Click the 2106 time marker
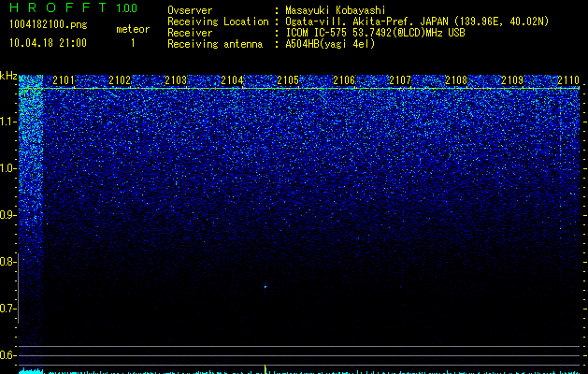The image size is (588, 374). point(344,79)
